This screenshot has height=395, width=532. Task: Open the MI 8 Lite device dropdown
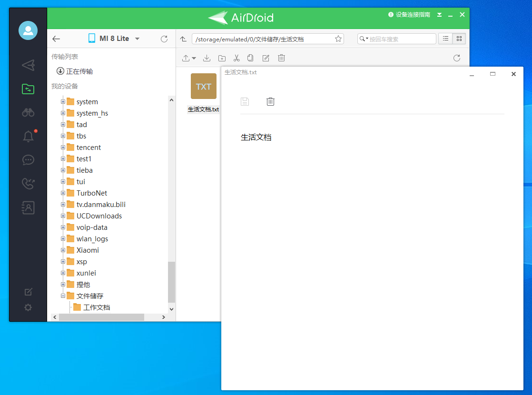(x=137, y=39)
